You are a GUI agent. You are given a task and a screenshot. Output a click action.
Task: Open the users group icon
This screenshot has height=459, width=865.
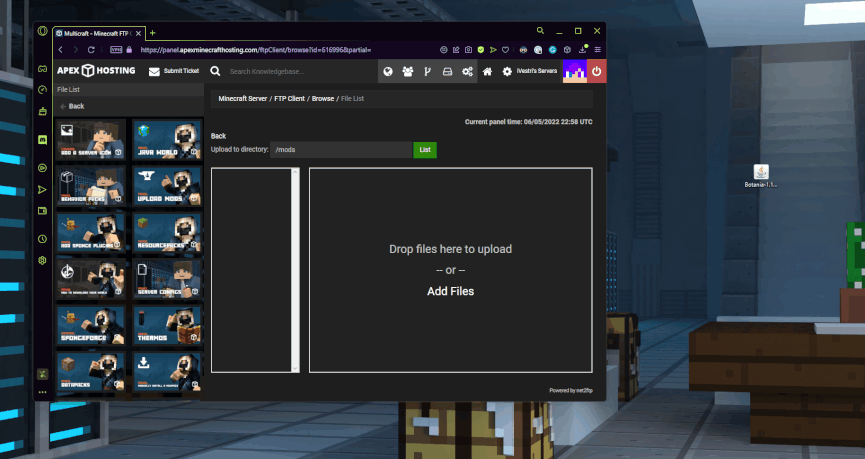click(408, 71)
